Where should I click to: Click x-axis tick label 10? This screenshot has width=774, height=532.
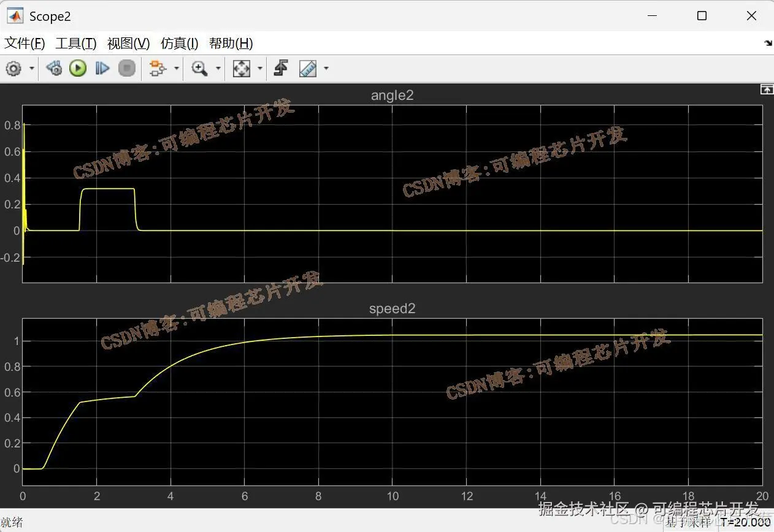393,496
